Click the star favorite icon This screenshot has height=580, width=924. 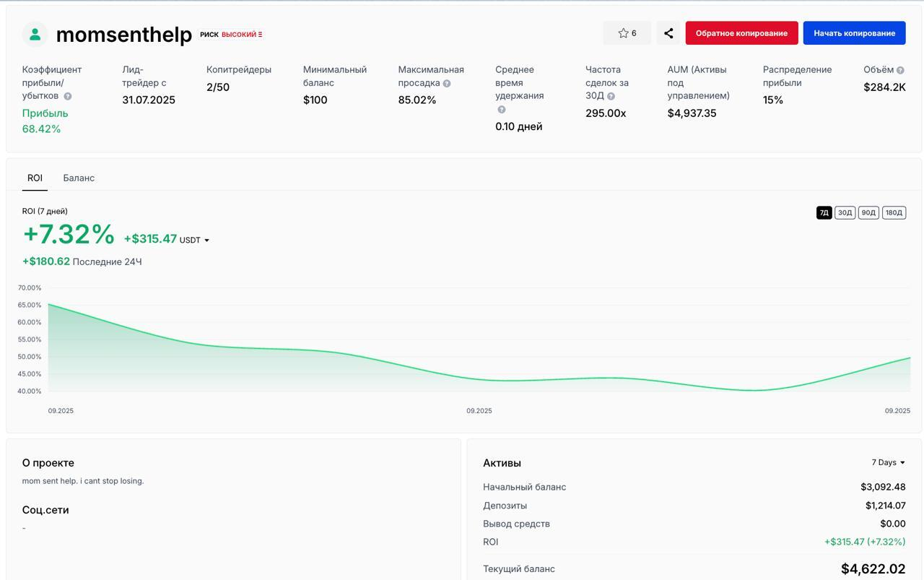tap(623, 33)
